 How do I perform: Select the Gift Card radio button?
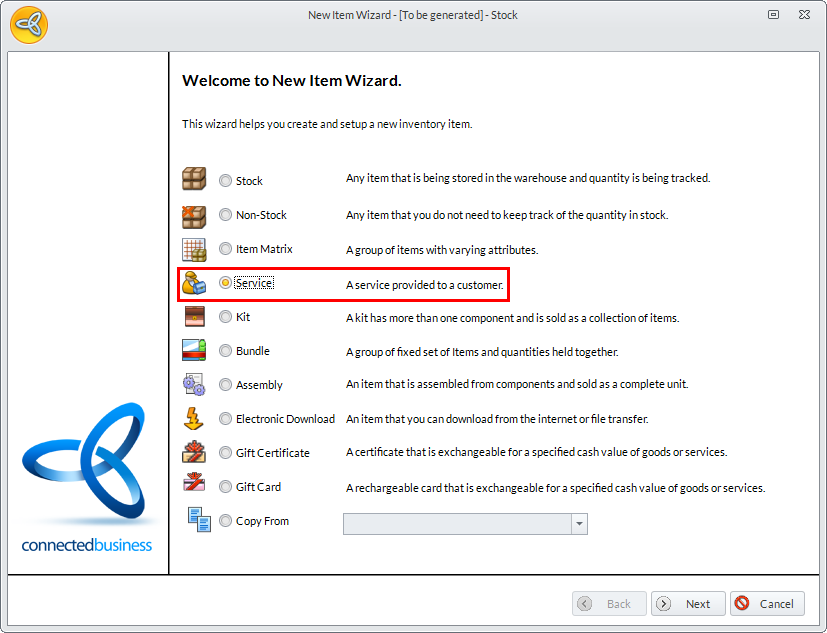tap(225, 486)
